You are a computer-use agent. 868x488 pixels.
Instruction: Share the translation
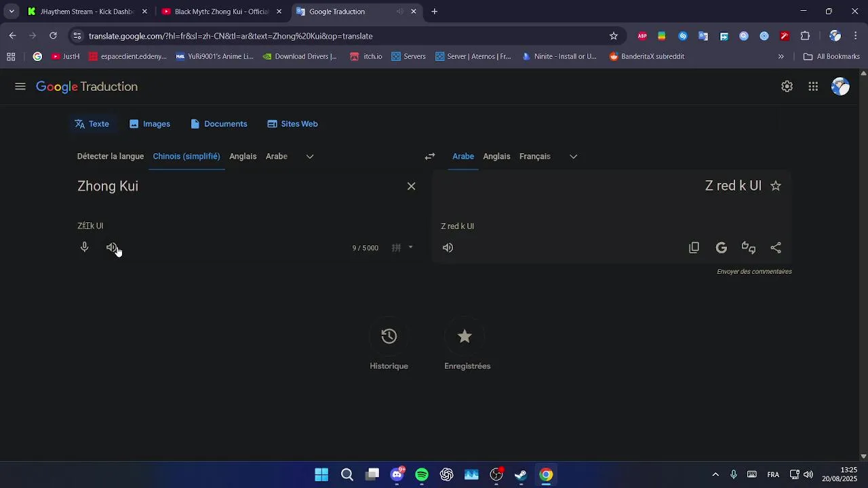point(776,248)
